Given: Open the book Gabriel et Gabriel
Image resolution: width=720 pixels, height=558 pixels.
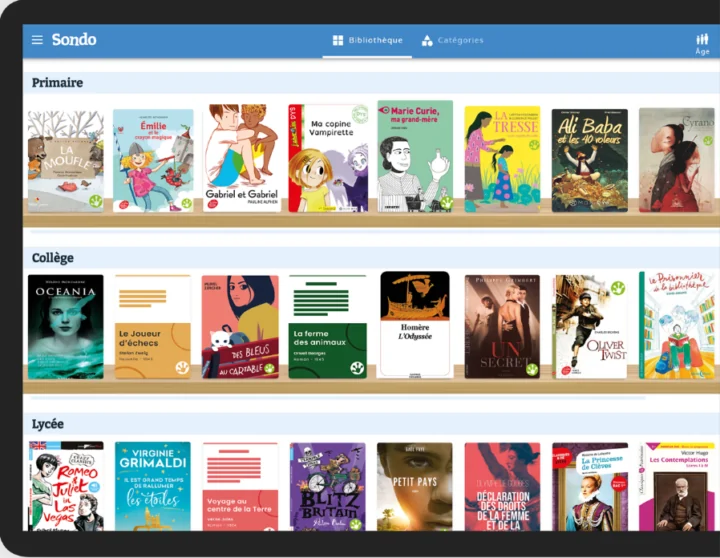Looking at the screenshot, I should coord(242,158).
